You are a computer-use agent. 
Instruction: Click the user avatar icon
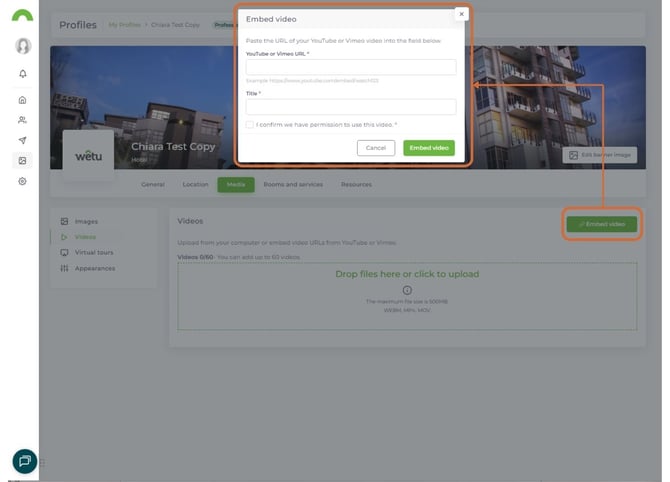(23, 46)
